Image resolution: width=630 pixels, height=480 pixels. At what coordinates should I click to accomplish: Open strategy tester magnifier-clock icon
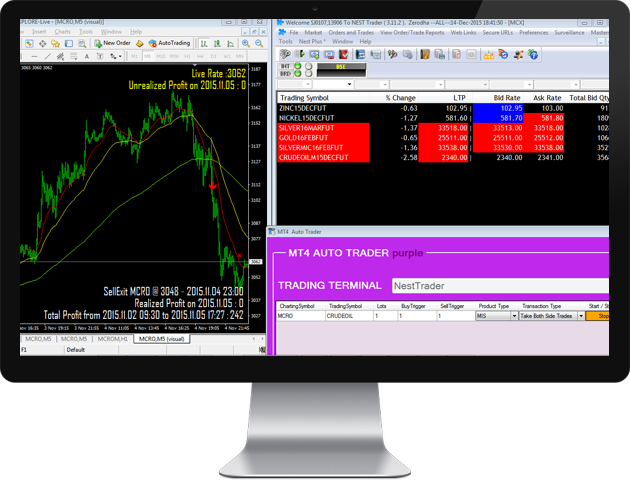click(x=82, y=43)
